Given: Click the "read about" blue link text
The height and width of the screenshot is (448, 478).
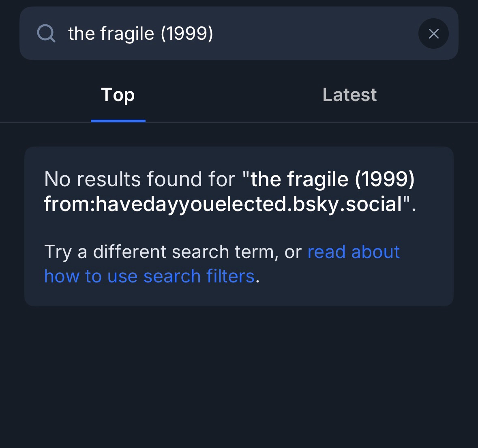Looking at the screenshot, I should [x=353, y=252].
